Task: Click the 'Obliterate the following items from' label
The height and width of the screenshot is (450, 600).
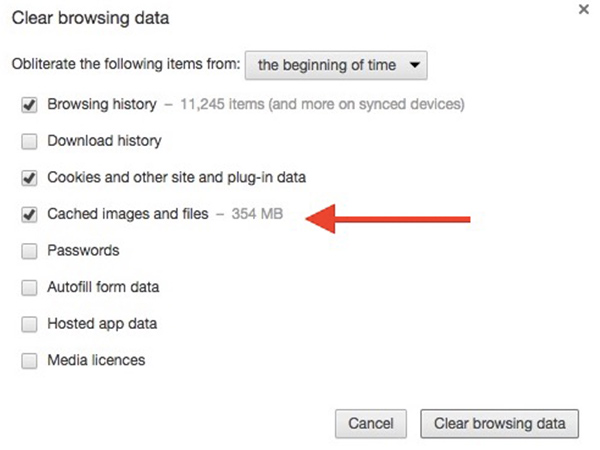Action: (x=126, y=65)
